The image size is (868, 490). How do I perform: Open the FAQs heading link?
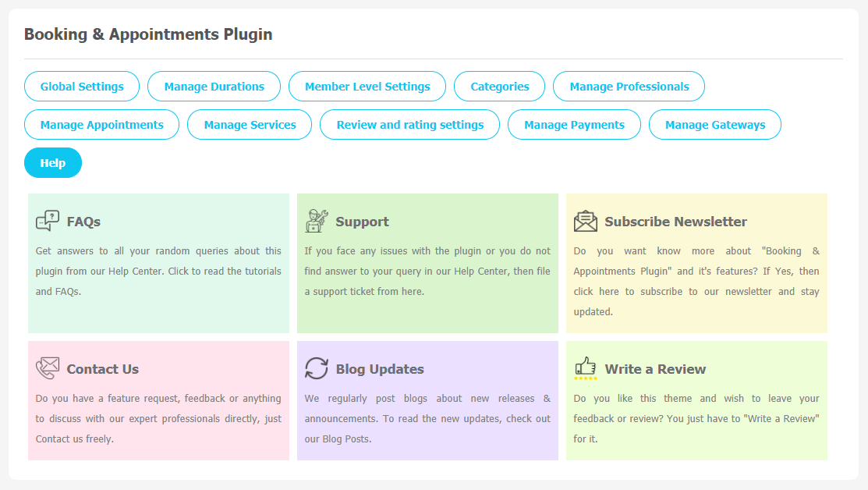pyautogui.click(x=83, y=222)
